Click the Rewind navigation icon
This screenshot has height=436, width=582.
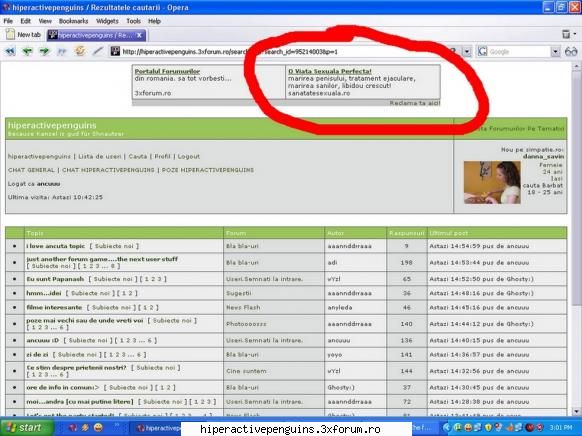[x=10, y=51]
